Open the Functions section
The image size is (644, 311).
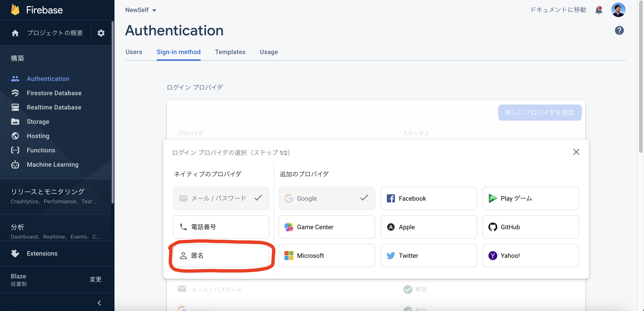pos(41,150)
